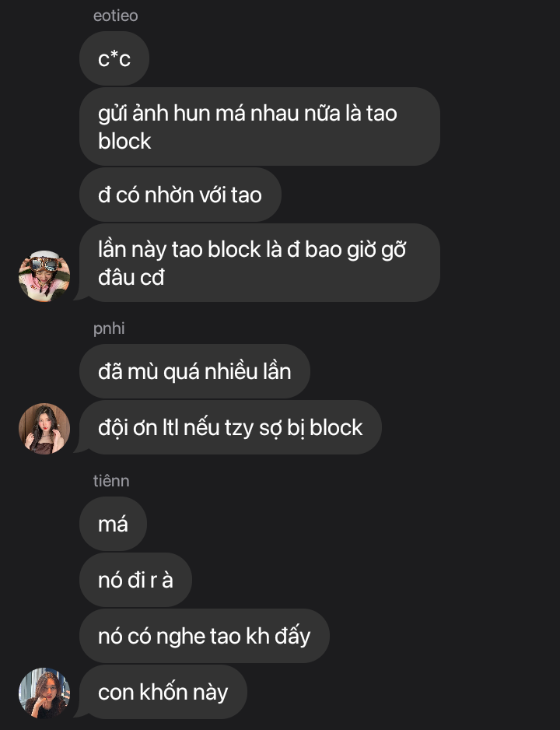Tap the message bubble "c*c"

click(x=114, y=58)
